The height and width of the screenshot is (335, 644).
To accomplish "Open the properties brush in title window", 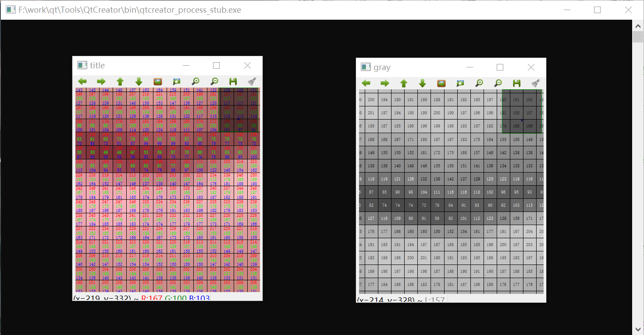I will pos(252,81).
